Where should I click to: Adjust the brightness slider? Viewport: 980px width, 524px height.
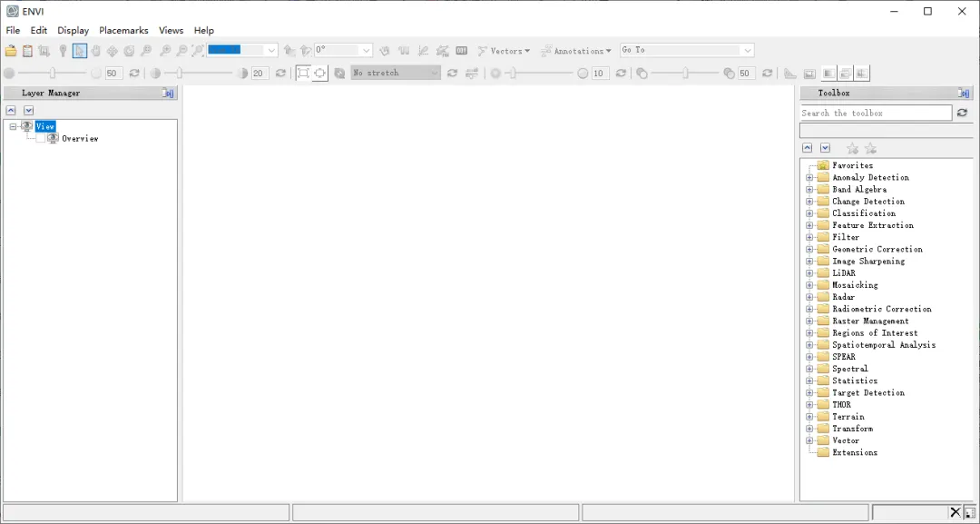click(53, 74)
